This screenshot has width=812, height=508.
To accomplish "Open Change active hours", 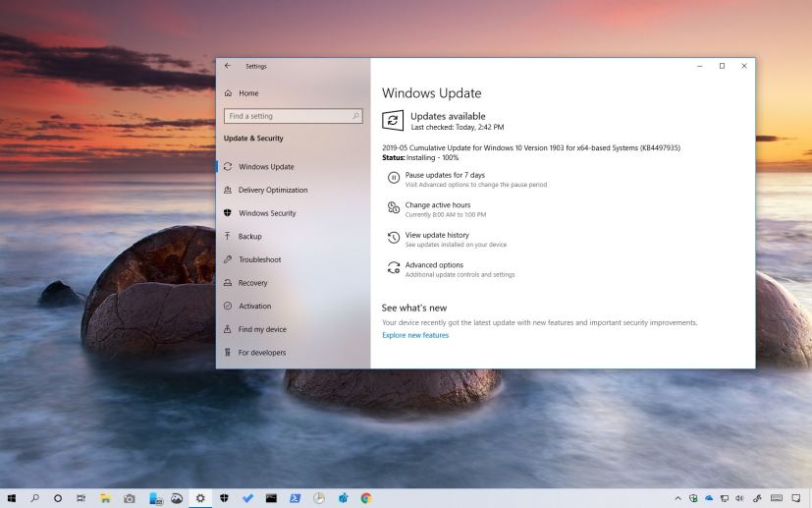I will (x=438, y=205).
